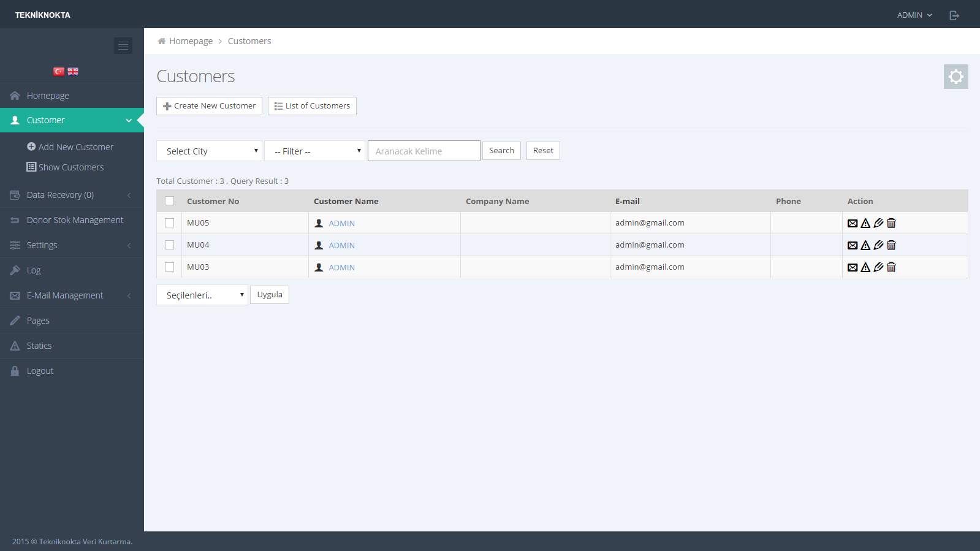Tick the checkbox for customer MU03

tap(170, 267)
